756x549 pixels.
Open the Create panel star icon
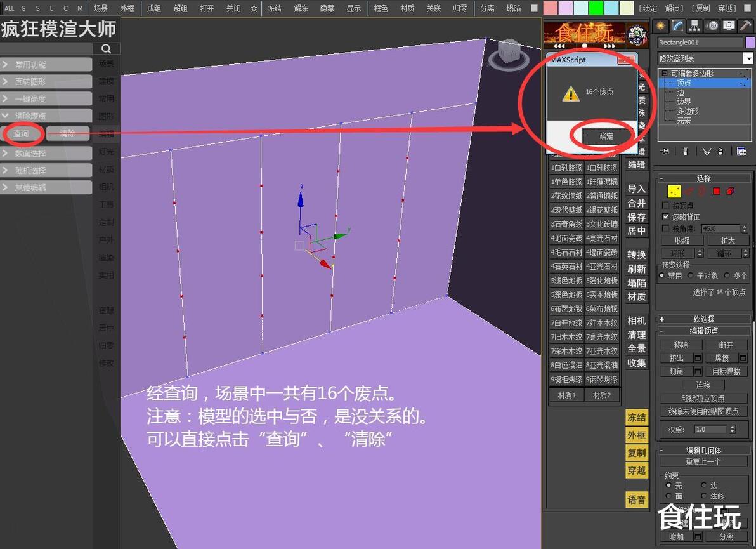(x=660, y=26)
